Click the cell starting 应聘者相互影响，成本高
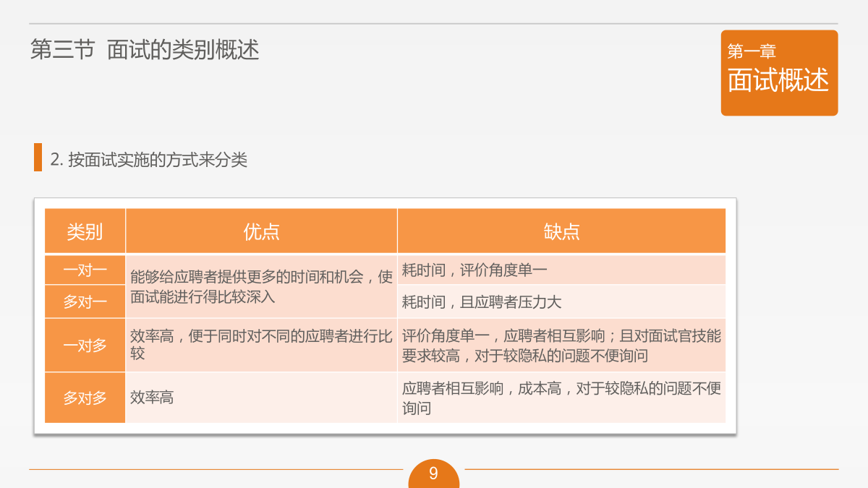 (x=561, y=398)
